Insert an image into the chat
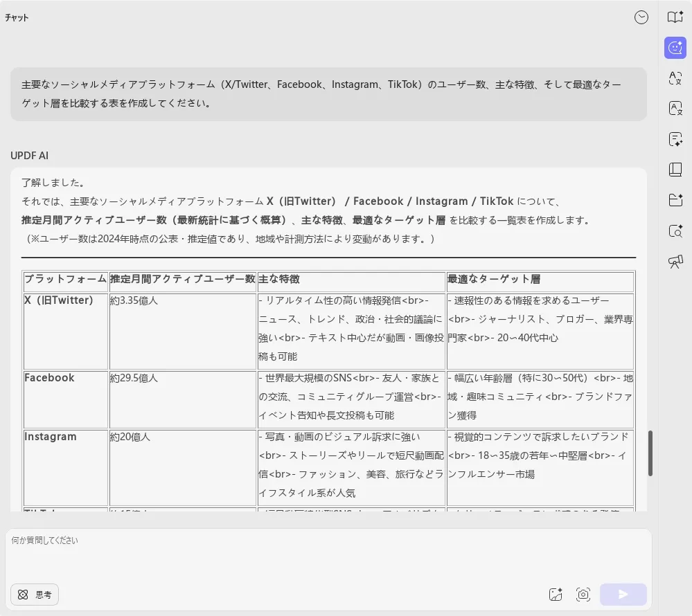Image resolution: width=692 pixels, height=616 pixels. pos(556,594)
